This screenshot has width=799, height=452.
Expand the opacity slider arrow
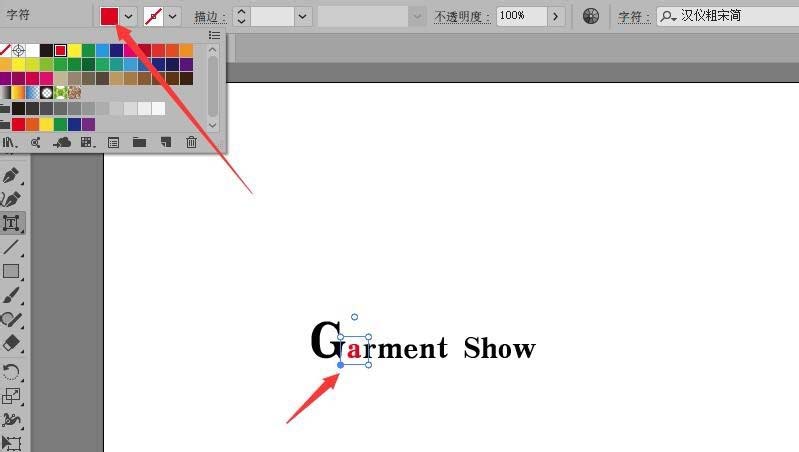coord(555,16)
